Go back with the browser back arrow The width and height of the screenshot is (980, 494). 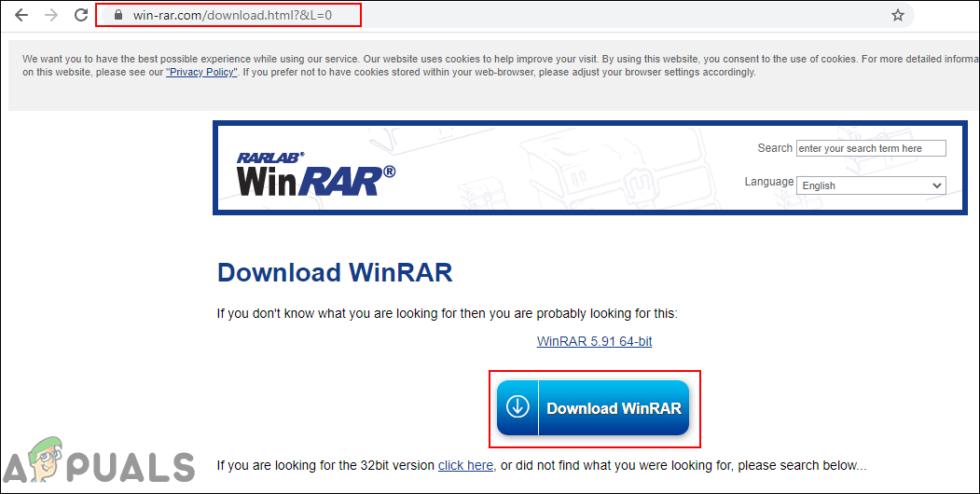(21, 15)
